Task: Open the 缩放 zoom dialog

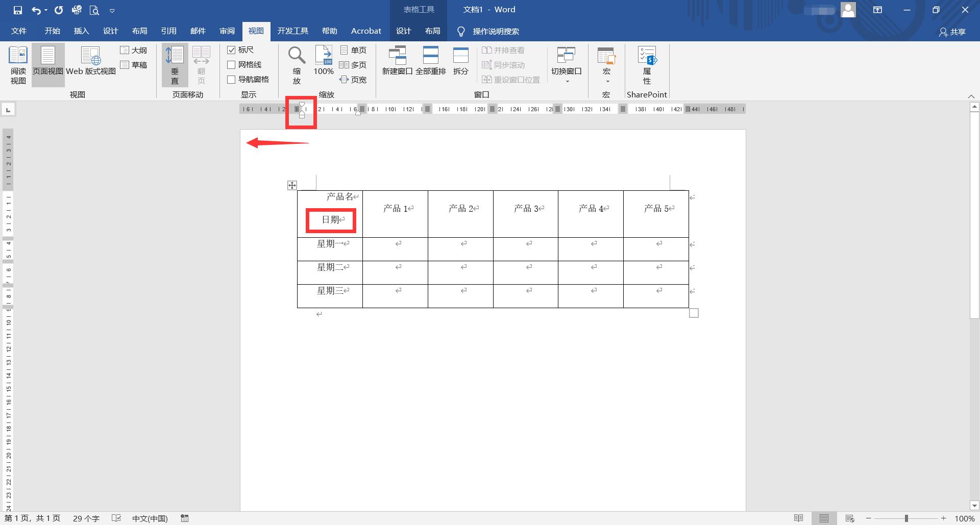Action: (296, 64)
